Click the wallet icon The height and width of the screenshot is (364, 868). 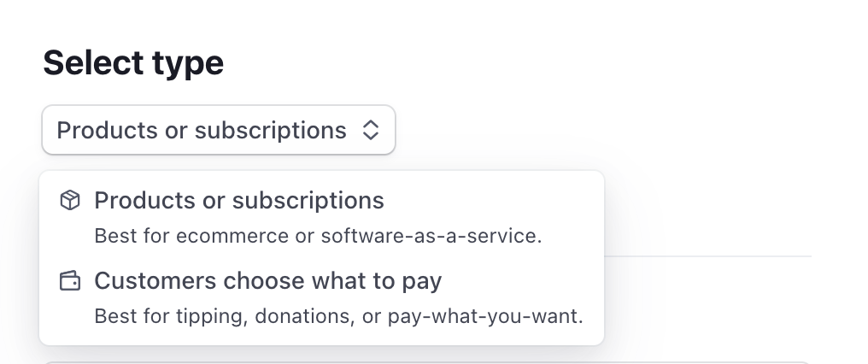(x=70, y=281)
